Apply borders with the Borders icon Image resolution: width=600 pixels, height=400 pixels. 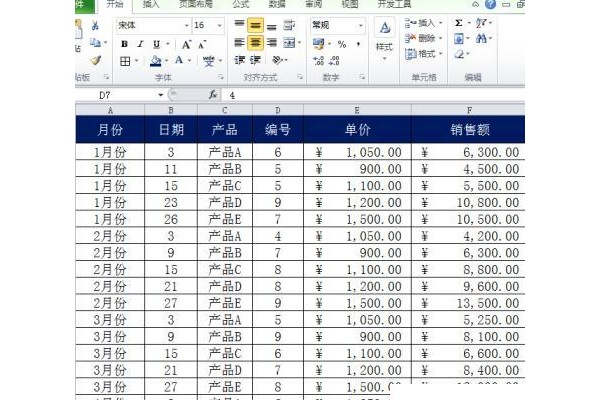tap(125, 61)
